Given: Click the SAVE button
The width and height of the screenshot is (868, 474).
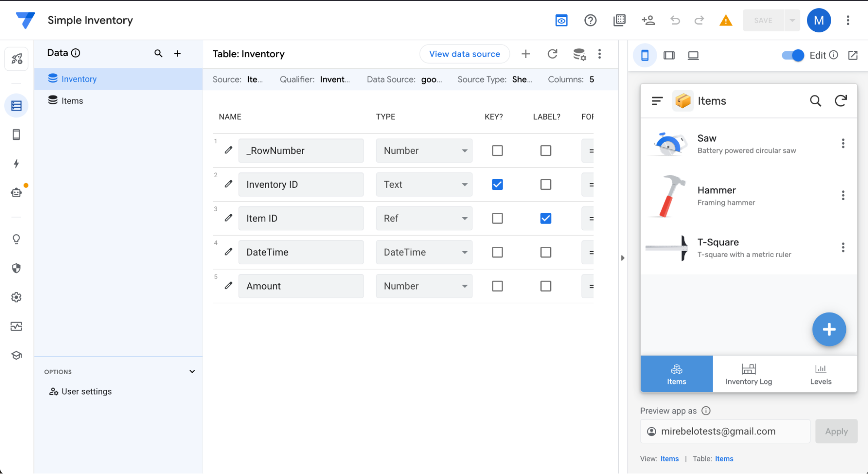Looking at the screenshot, I should tap(763, 20).
